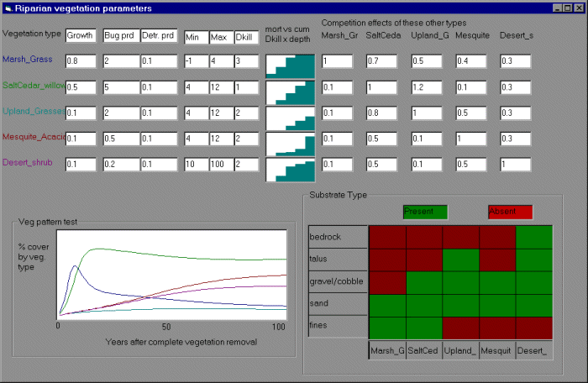Click the Growth column header box
Image resolution: width=588 pixels, height=383 pixels.
tap(81, 36)
